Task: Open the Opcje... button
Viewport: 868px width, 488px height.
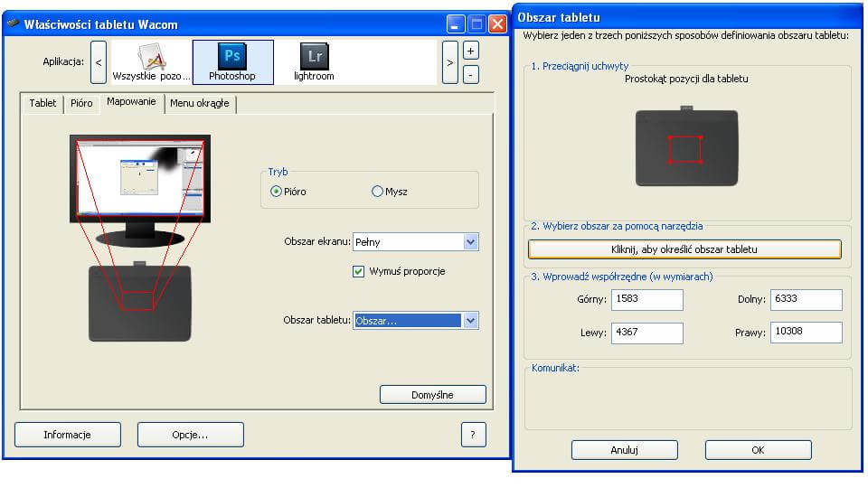Action: (x=191, y=435)
